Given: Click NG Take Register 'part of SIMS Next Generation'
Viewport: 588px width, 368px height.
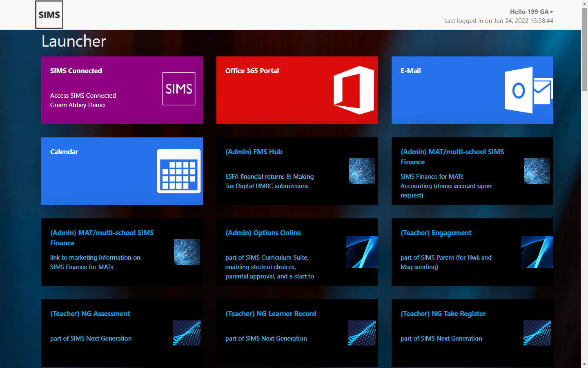Looking at the screenshot, I should (x=441, y=339).
